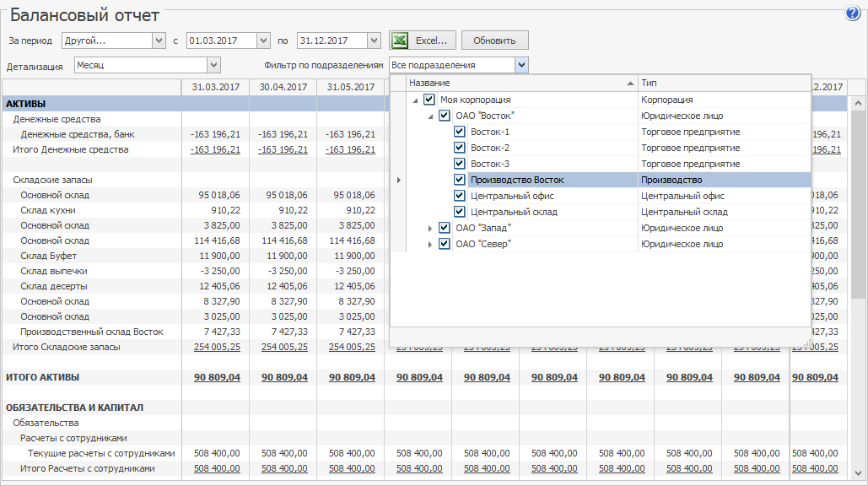Click the vertical scrollbar thumb of the report
The height and width of the screenshot is (486, 868).
(857, 202)
